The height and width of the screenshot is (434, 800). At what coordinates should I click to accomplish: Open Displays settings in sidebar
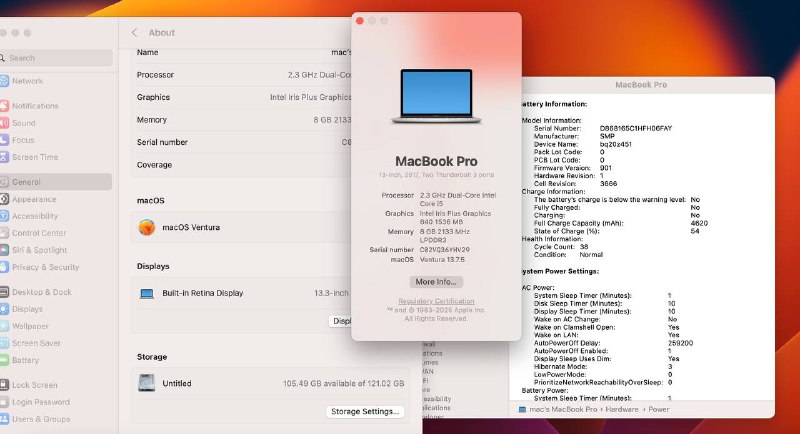(27, 309)
